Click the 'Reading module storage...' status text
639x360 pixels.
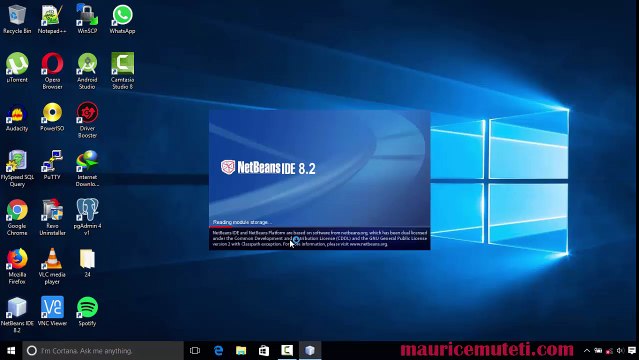[x=242, y=222]
